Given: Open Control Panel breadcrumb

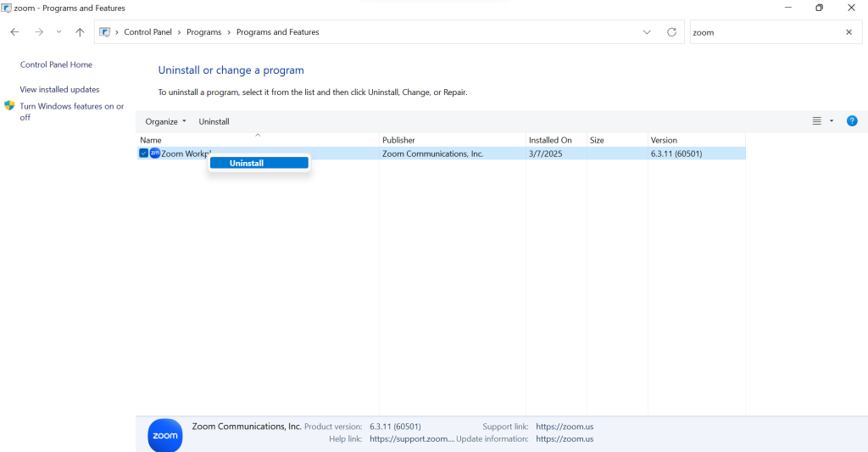Looking at the screenshot, I should click(147, 32).
